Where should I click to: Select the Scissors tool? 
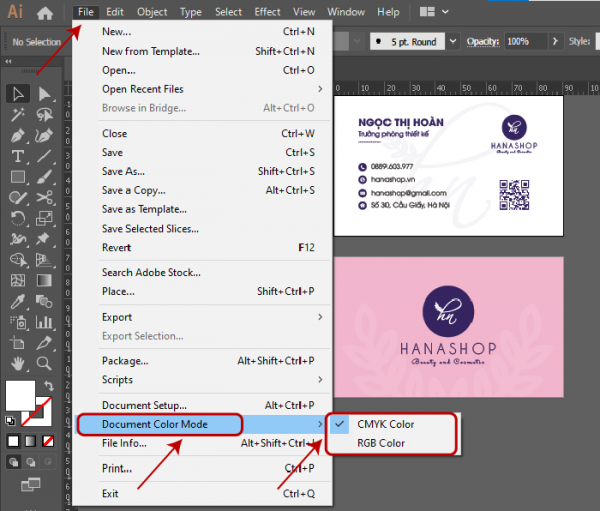pyautogui.click(x=44, y=197)
